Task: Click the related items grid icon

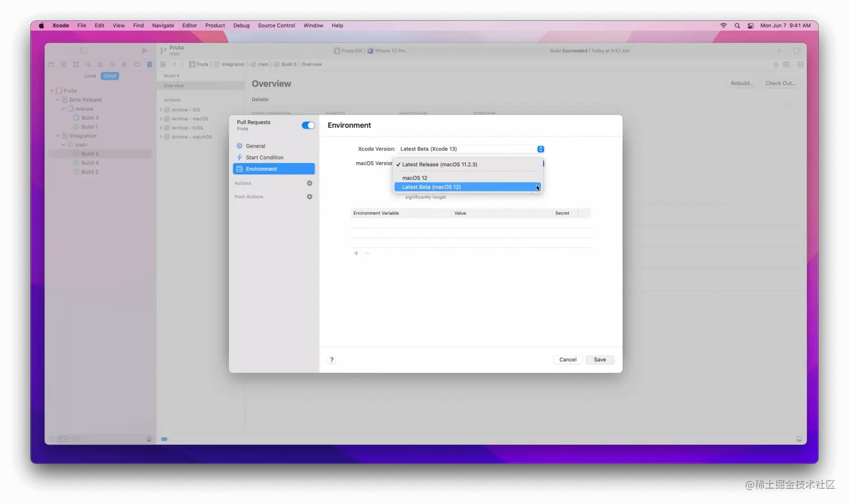Action: [163, 65]
